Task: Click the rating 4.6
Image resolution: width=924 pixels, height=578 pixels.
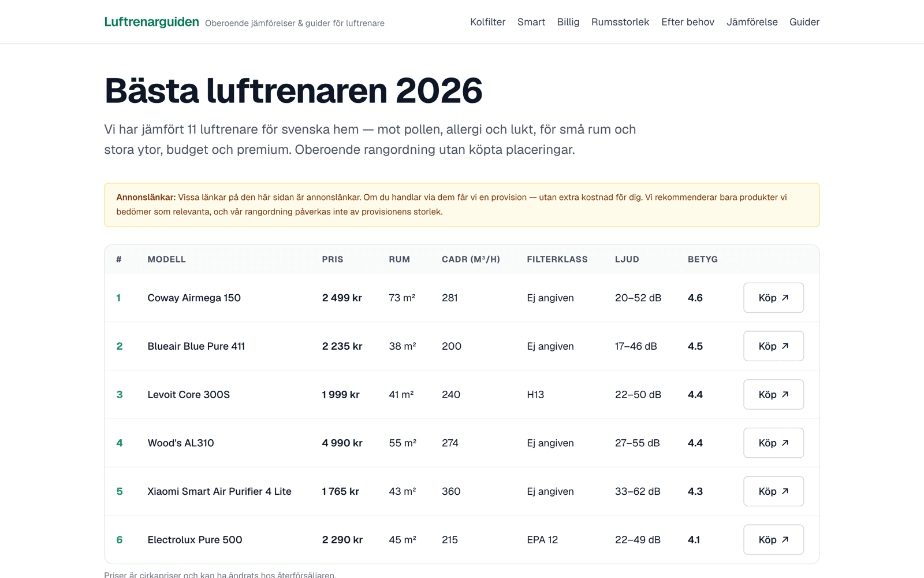Action: click(695, 298)
